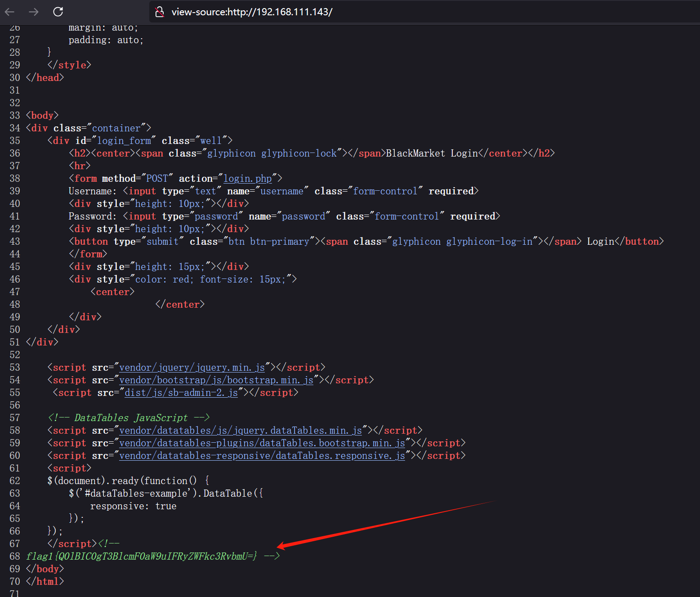Click the 'glyphicon glyphicon-log-in' class value

(462, 242)
